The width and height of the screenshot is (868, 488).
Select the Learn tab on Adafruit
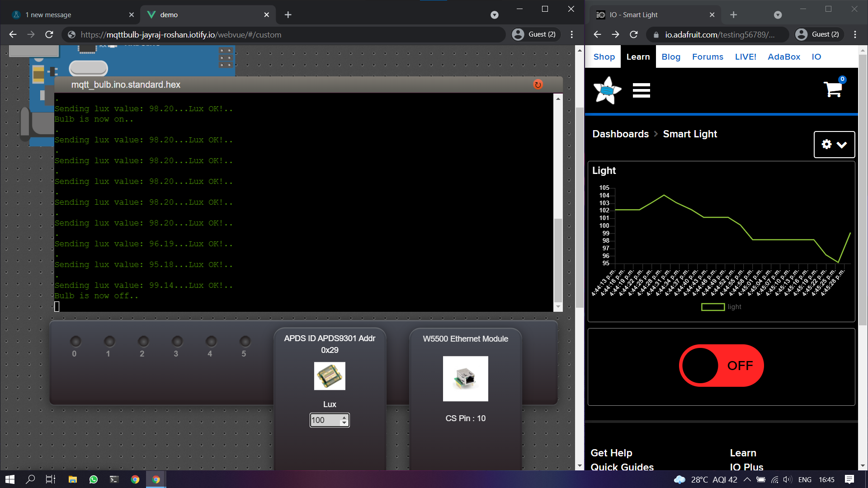638,56
